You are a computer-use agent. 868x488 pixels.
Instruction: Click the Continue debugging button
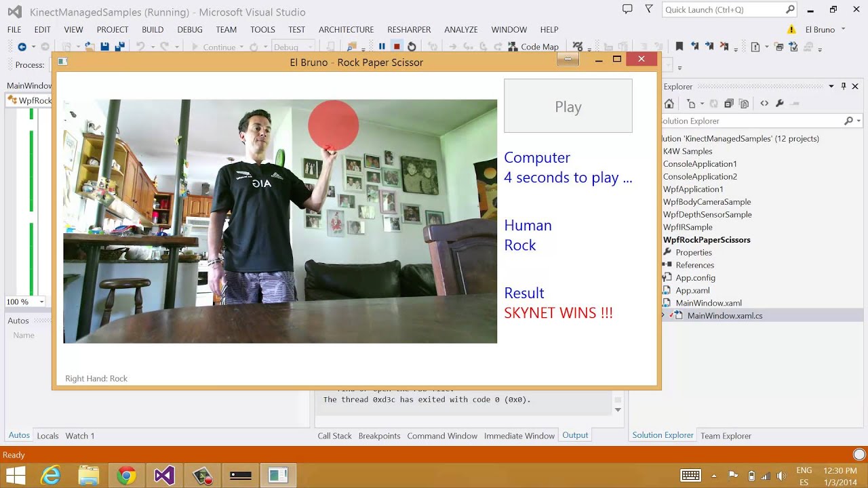(214, 47)
